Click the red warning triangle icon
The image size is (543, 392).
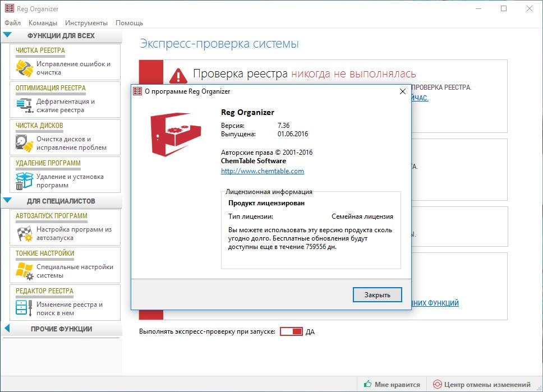178,76
